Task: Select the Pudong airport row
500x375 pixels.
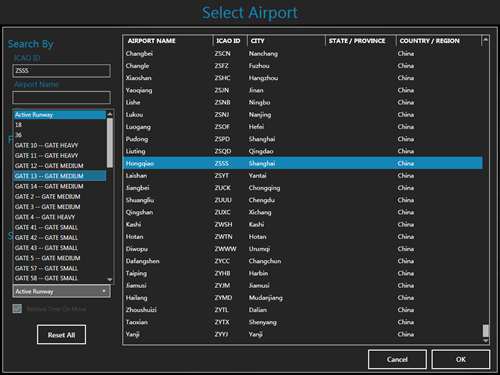Action: click(x=303, y=139)
